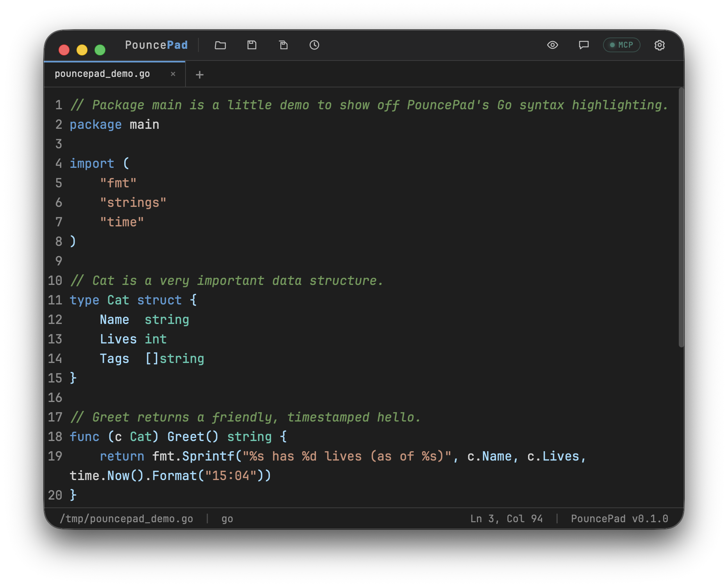
Task: Click the []string type on line 14
Action: pos(175,359)
